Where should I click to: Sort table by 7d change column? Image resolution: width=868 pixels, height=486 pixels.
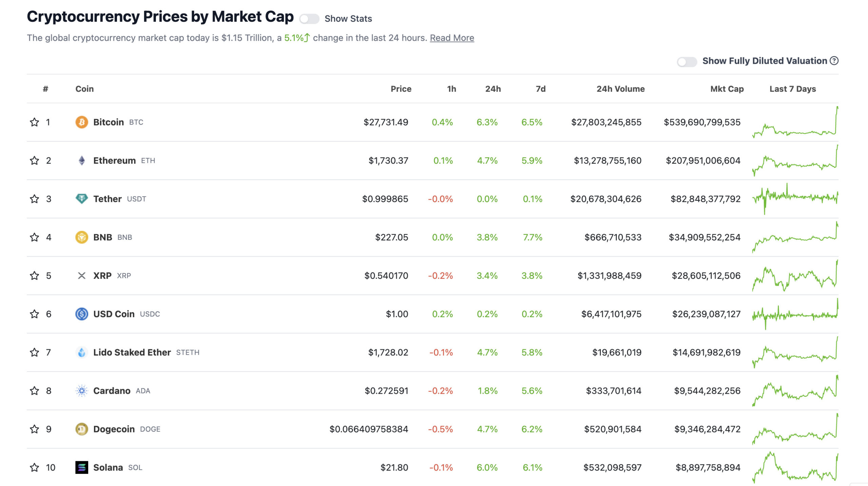click(x=540, y=89)
